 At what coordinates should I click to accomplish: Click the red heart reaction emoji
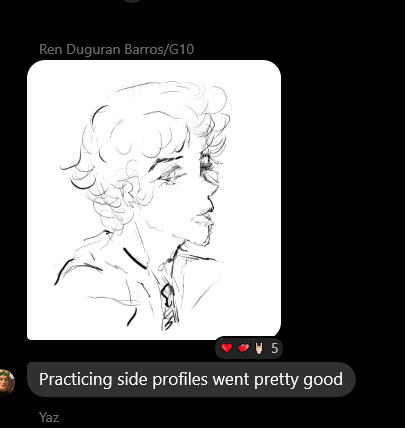(227, 348)
